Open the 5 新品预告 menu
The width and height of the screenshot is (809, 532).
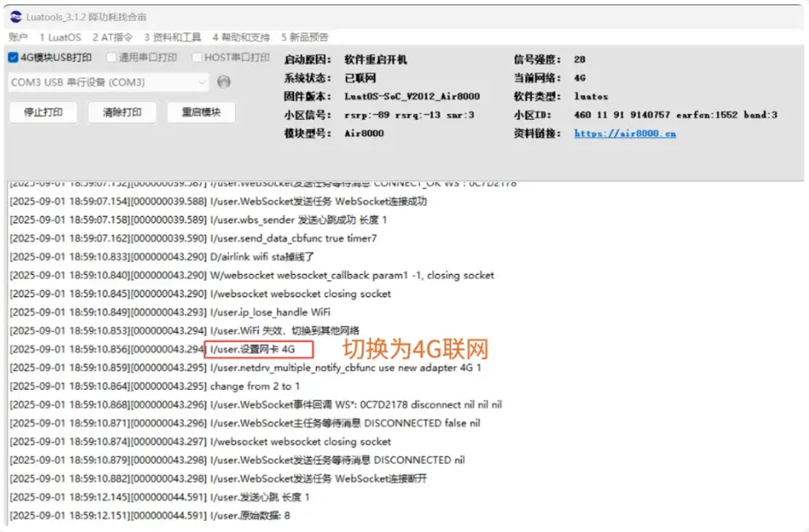(305, 37)
